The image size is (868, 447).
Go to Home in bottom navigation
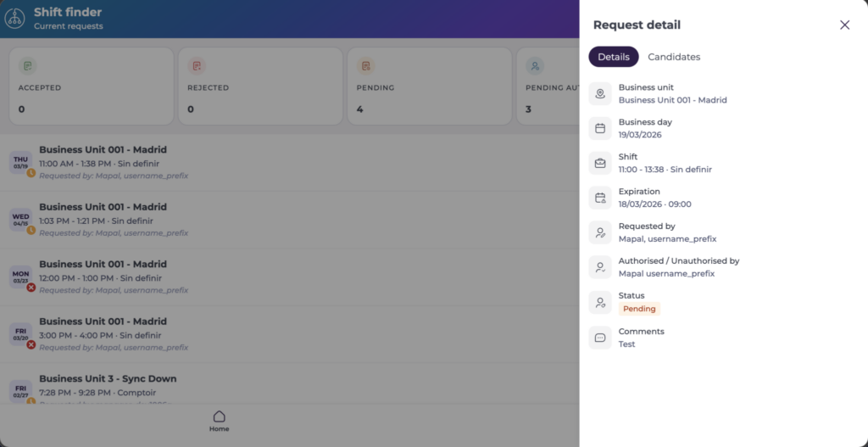(219, 422)
